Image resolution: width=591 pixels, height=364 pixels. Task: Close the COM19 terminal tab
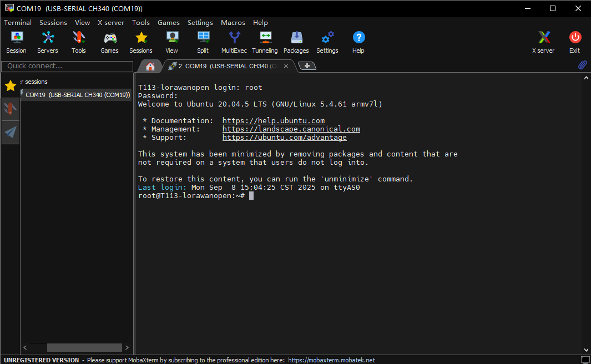pos(286,66)
